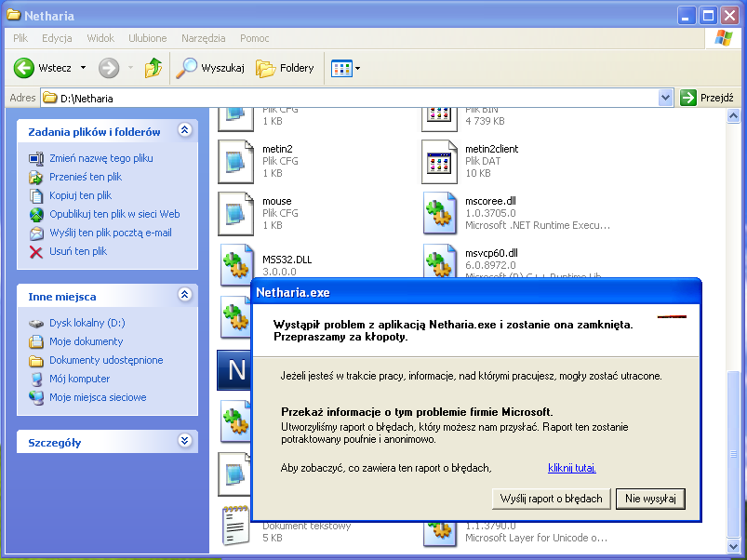Click the copy file icon
Viewport: 747px width, 560px height.
point(36,195)
